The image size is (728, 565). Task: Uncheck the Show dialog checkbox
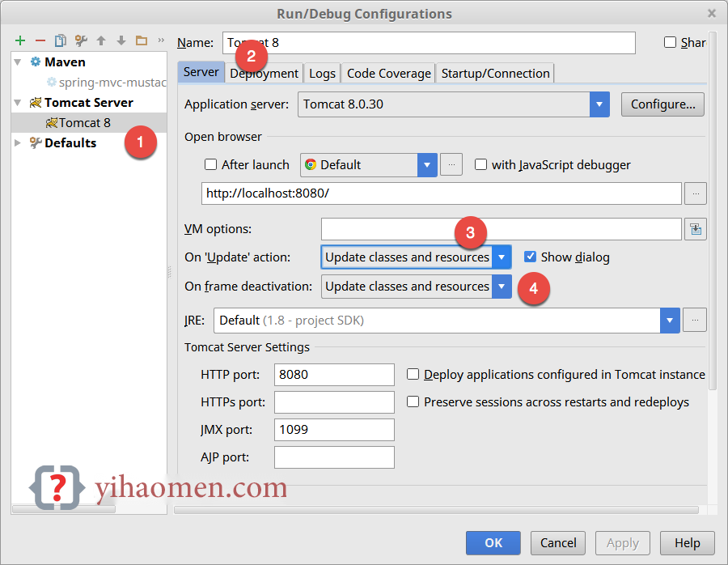[x=530, y=257]
